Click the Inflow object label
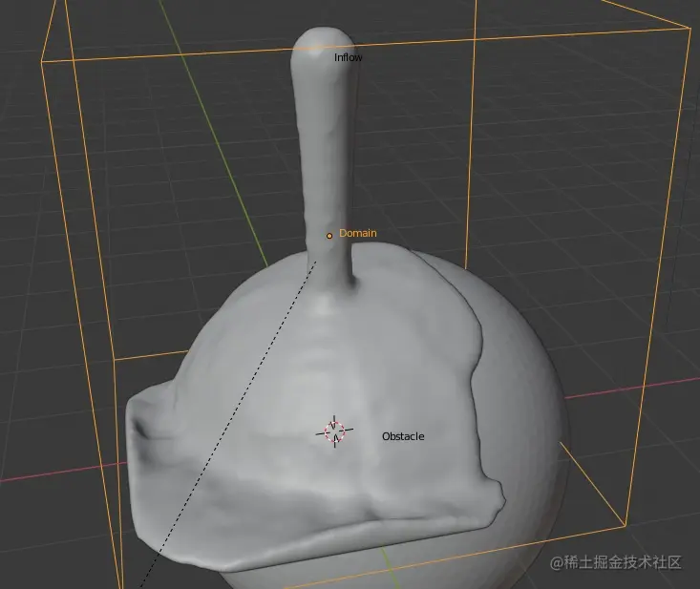Viewport: 700px width, 589px height. point(349,57)
